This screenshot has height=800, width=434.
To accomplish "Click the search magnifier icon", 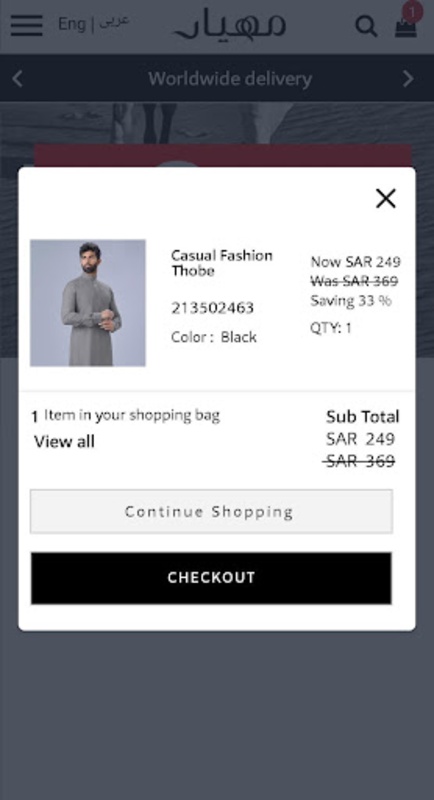I will point(366,26).
